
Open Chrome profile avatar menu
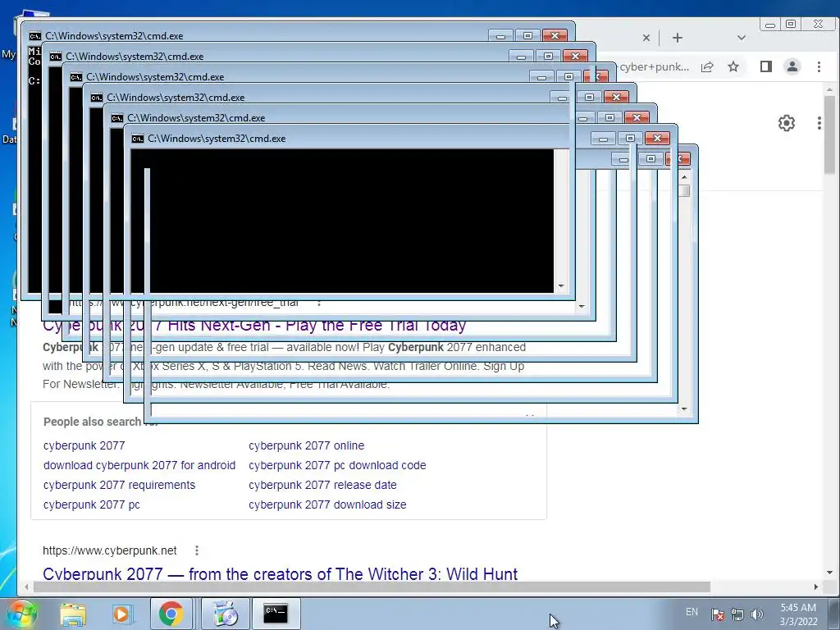[792, 66]
